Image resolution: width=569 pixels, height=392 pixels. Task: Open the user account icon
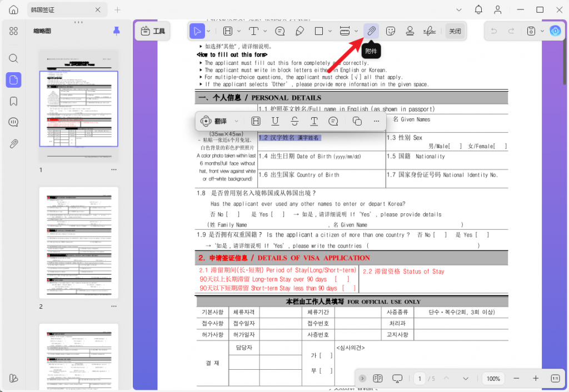[498, 10]
